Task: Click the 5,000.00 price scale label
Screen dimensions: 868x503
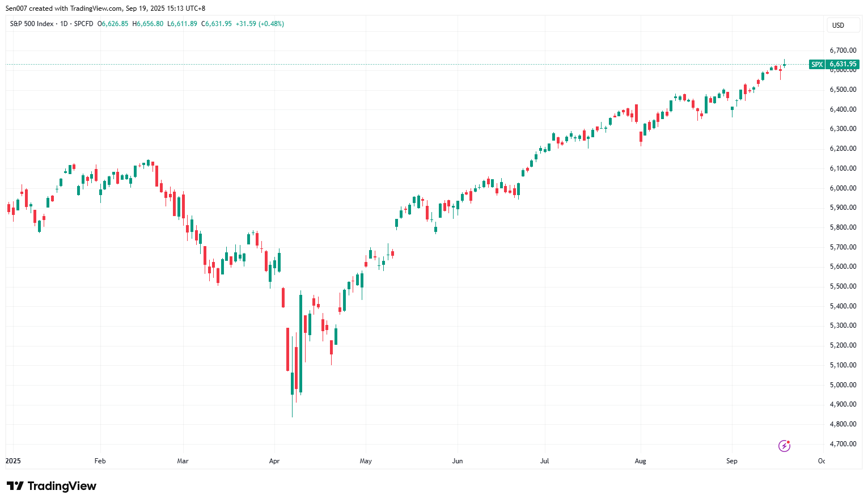Action: click(x=843, y=384)
